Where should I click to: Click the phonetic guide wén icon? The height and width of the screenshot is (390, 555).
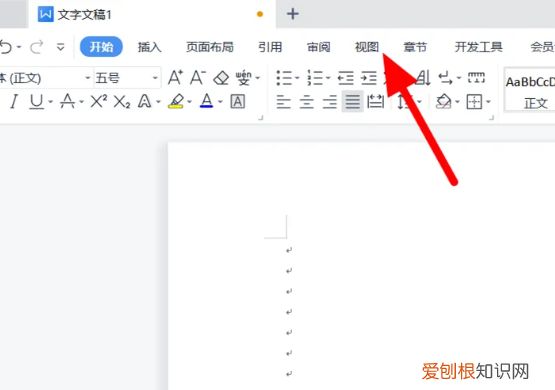[244, 78]
